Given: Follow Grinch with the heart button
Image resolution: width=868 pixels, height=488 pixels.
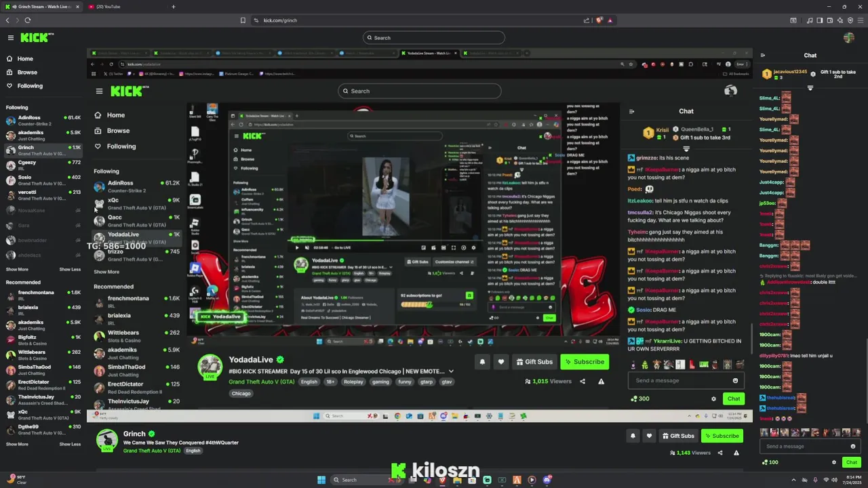Looking at the screenshot, I should [x=649, y=436].
